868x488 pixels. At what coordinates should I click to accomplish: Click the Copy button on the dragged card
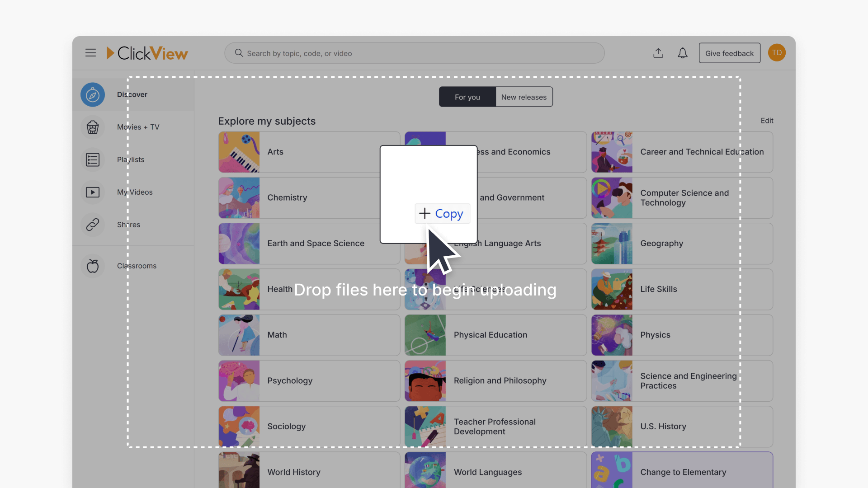(x=442, y=213)
